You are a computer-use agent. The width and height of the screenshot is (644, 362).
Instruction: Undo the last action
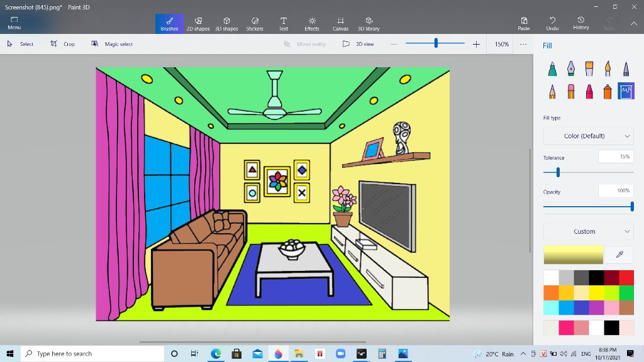[552, 24]
